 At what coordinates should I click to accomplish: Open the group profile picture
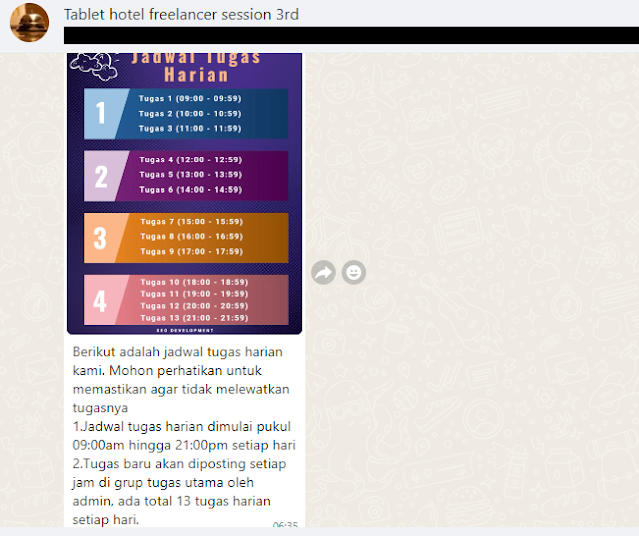(x=29, y=22)
